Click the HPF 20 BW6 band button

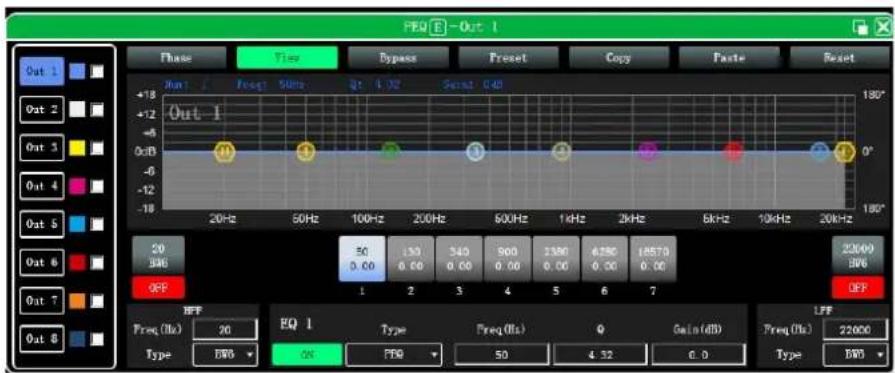coord(159,256)
